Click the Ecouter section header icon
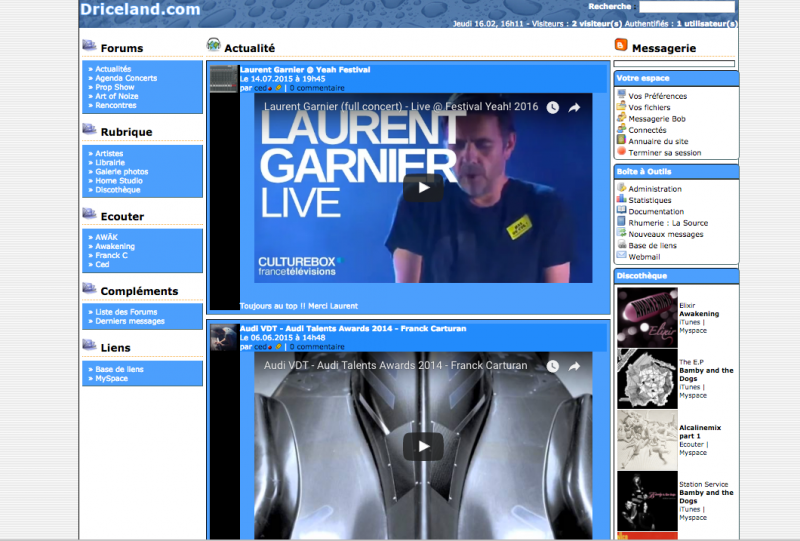800x541 pixels. 89,213
